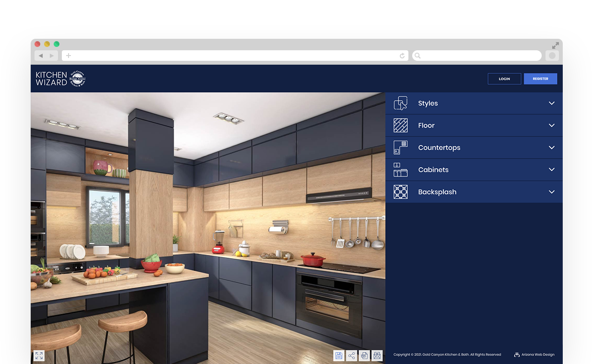Click the PDF export document icon
The height and width of the screenshot is (364, 592).
[x=364, y=355]
